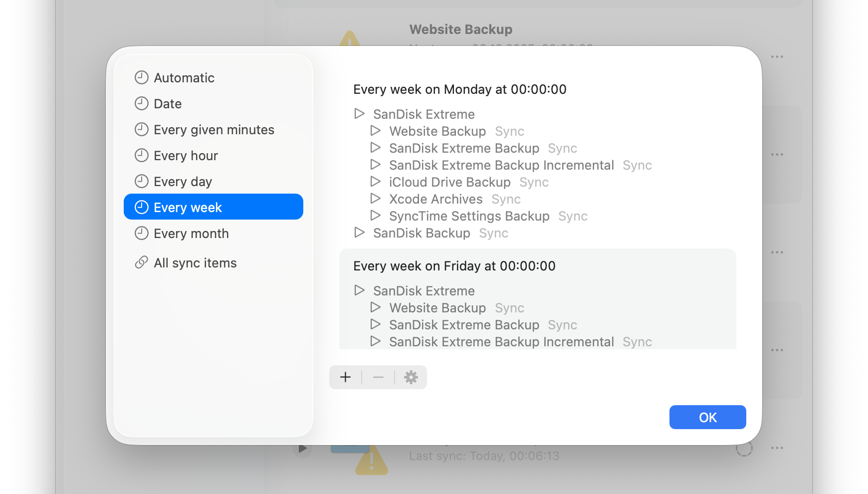
Task: Switch to Every hour schedule
Action: (186, 156)
